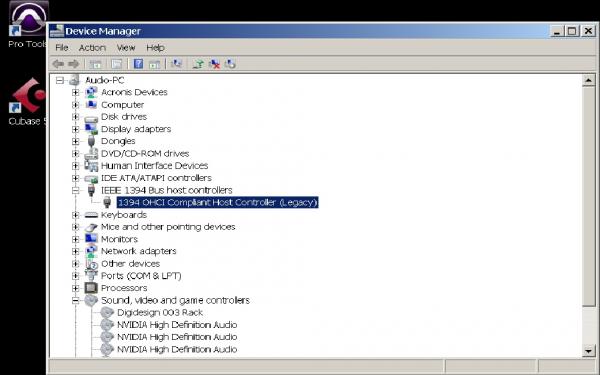Click the Uninstall device toolbar icon
The image size is (600, 375).
(x=214, y=64)
